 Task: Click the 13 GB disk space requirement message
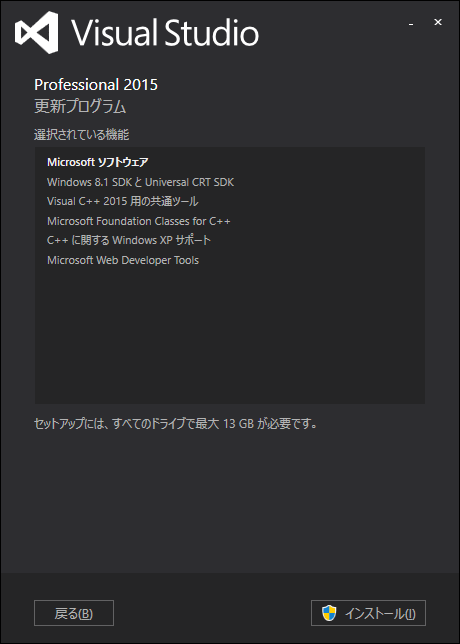pos(176,424)
